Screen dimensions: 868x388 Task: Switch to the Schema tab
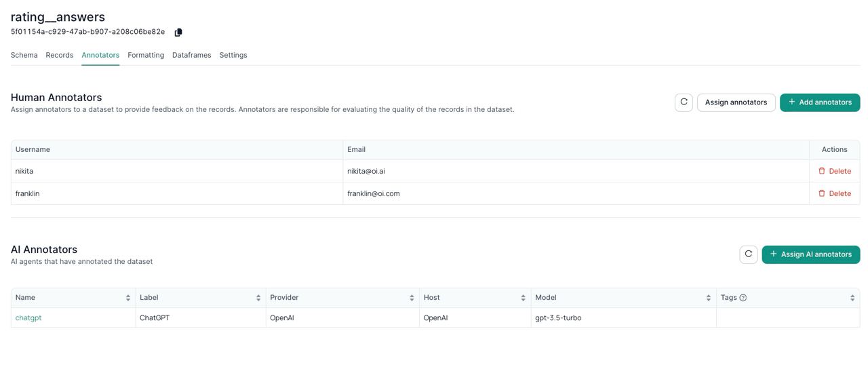click(x=24, y=55)
